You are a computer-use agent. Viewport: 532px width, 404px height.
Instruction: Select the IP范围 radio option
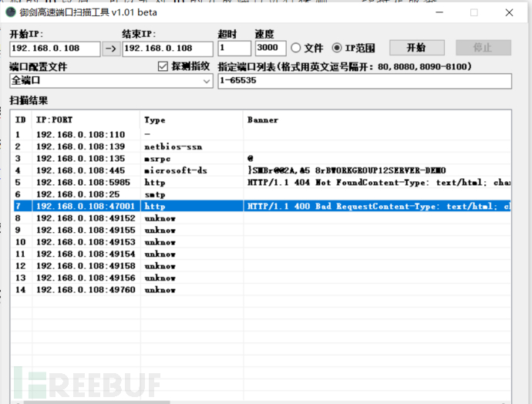pyautogui.click(x=337, y=48)
